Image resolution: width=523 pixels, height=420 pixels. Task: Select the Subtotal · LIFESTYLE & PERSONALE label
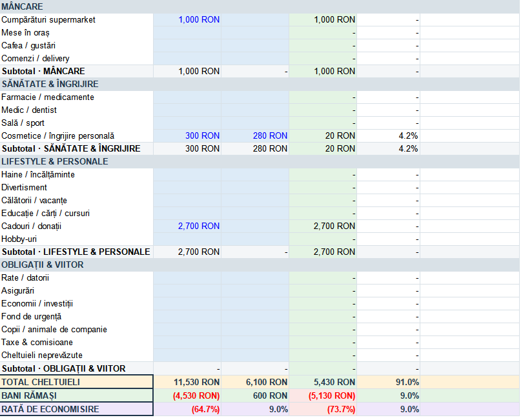(x=76, y=252)
